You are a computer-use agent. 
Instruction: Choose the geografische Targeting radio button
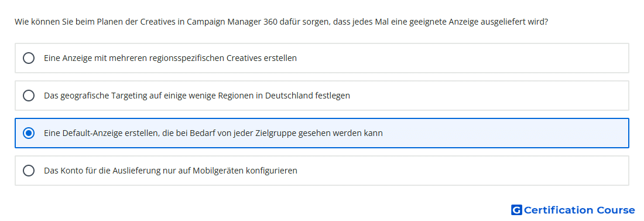(29, 96)
